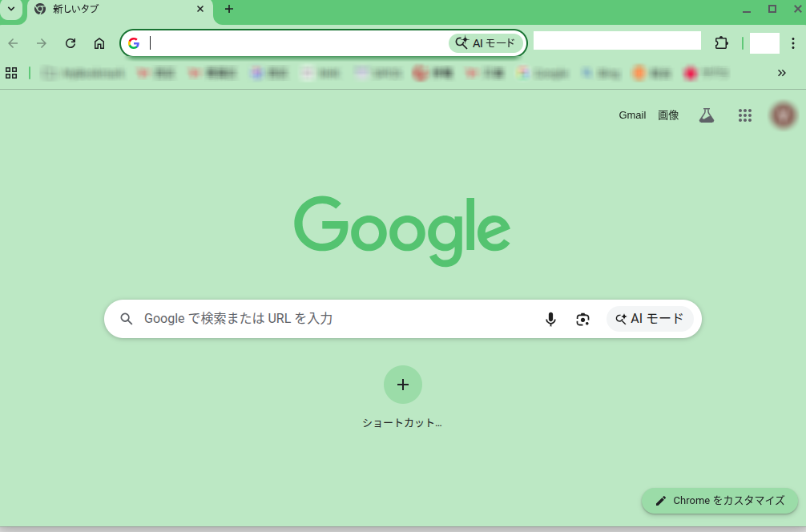Start voice search with microphone icon
Viewport: 806px width, 532px height.
click(x=550, y=319)
